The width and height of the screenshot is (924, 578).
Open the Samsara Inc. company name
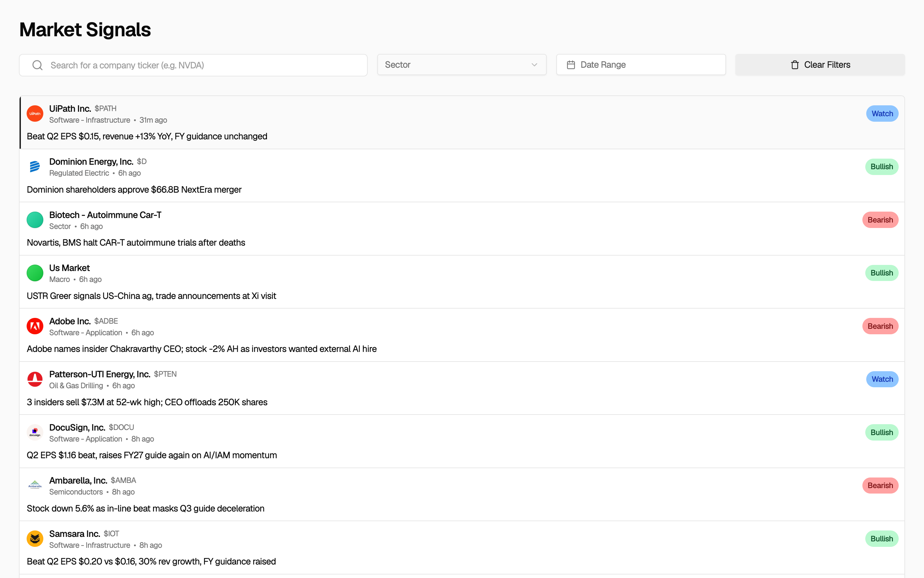74,534
